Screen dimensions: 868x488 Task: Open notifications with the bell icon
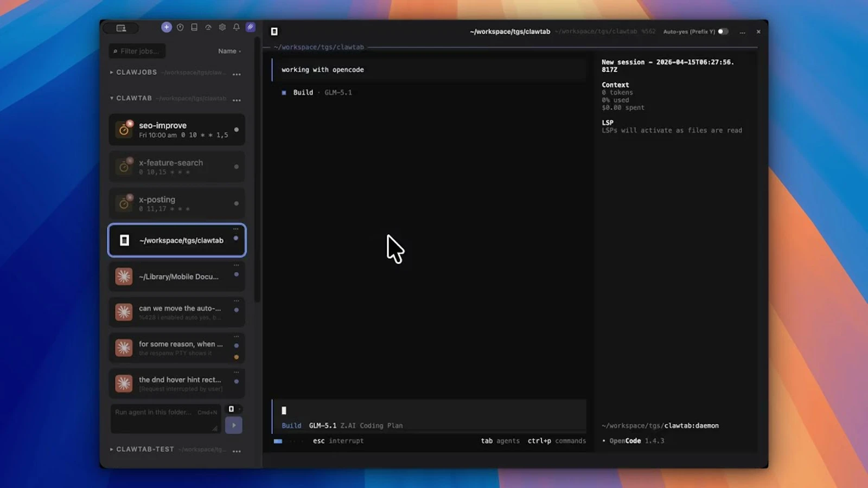click(236, 28)
